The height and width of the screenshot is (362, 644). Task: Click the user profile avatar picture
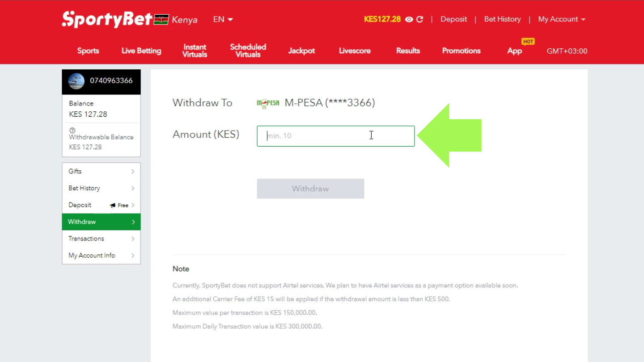[x=76, y=81]
